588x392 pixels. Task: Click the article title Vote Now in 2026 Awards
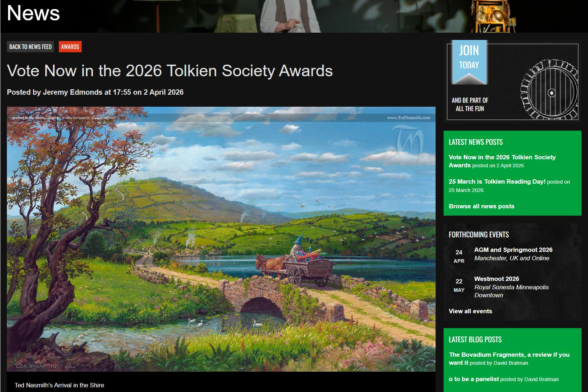click(170, 71)
